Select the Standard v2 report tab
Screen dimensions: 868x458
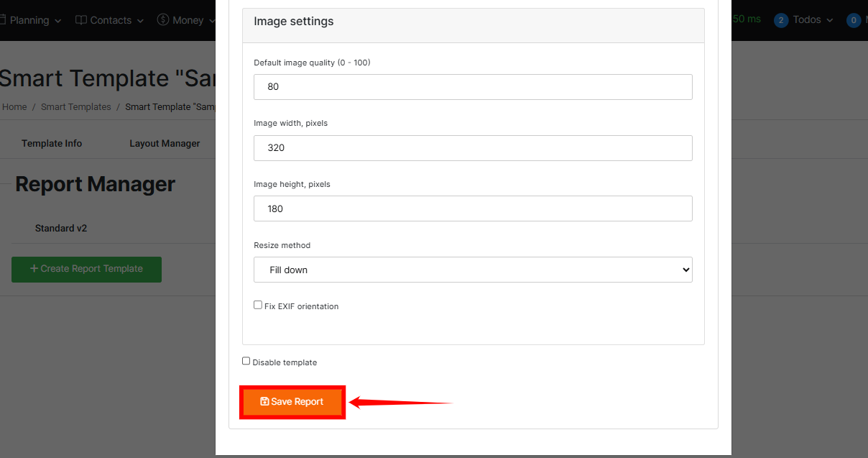(x=61, y=228)
